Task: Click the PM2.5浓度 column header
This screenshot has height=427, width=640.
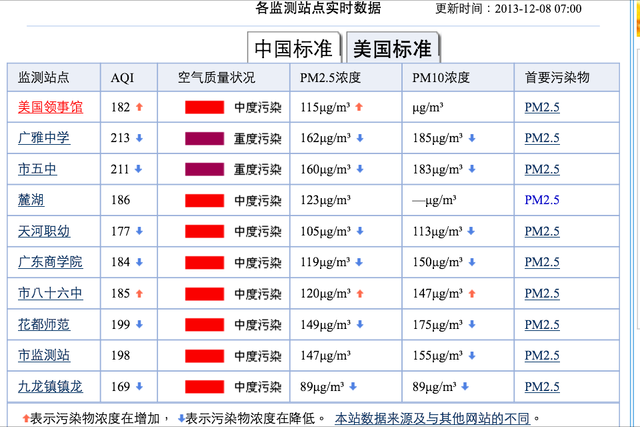Action: [333, 77]
